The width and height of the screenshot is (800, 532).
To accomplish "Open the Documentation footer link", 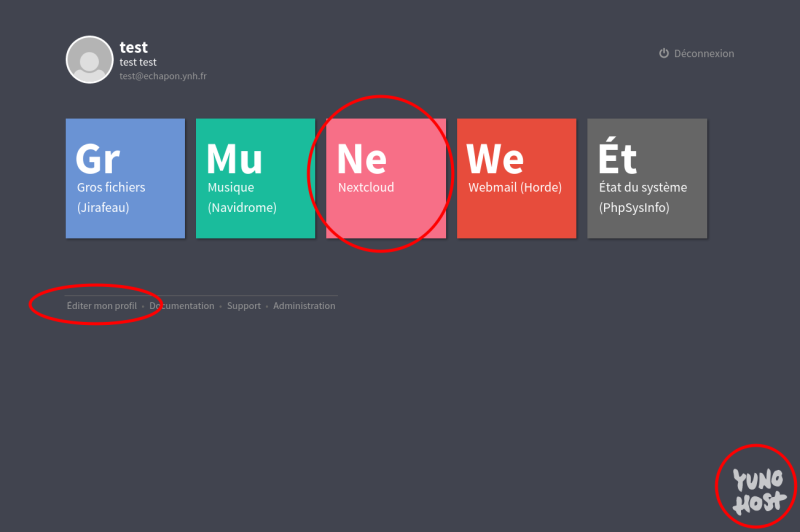I will tap(182, 306).
